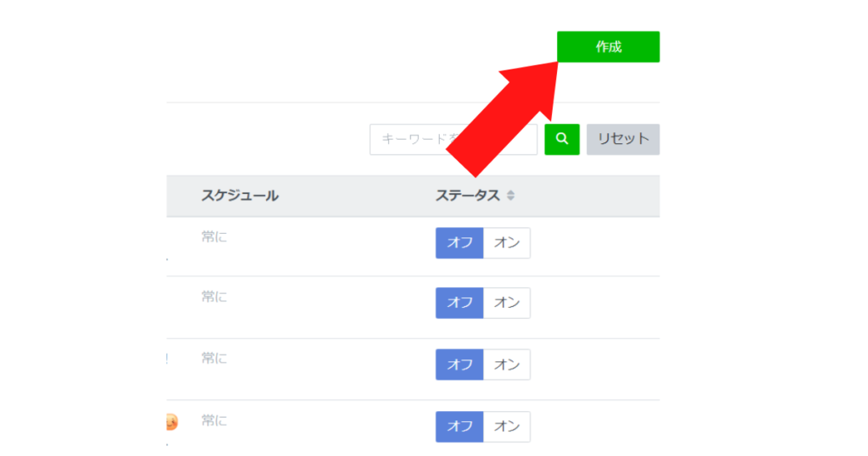Viewport: 868px width, 456px height.
Task: Set first row status to オフ
Action: coord(459,242)
